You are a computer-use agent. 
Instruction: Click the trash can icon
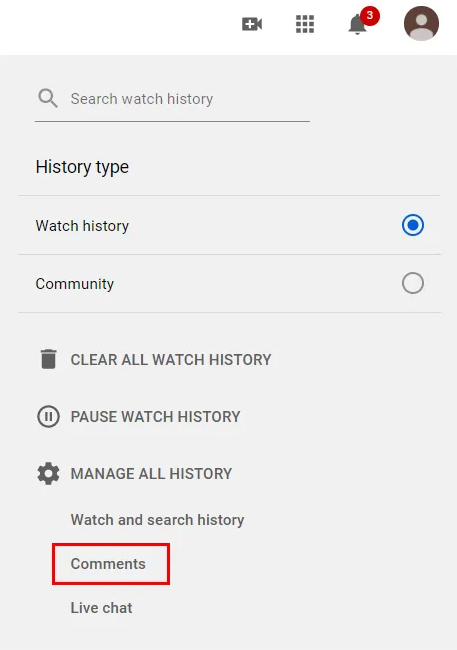coord(49,359)
